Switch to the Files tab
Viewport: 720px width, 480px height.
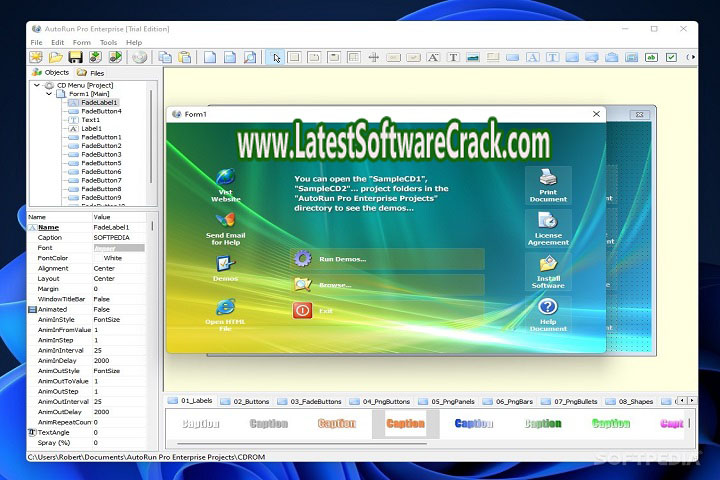tap(91, 73)
